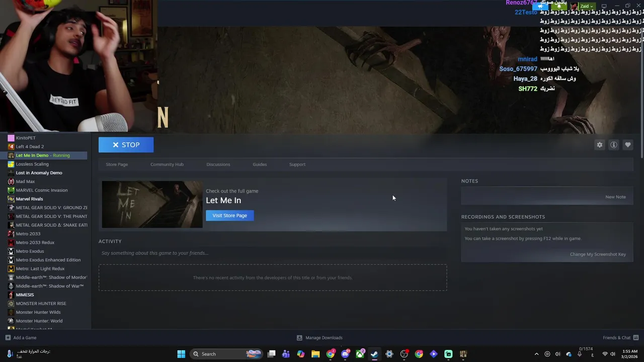Image resolution: width=644 pixels, height=362 pixels.
Task: Click the Let Me In game thumbnail
Action: point(152,204)
